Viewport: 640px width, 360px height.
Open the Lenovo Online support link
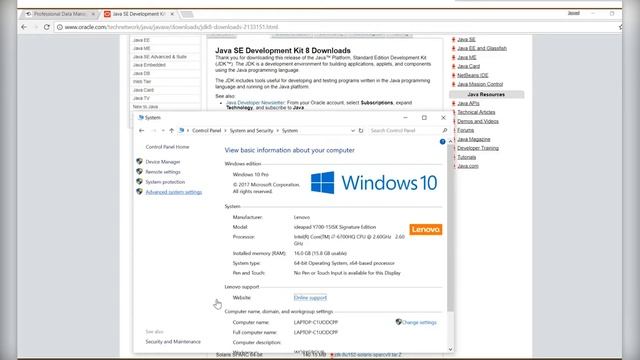pos(310,298)
